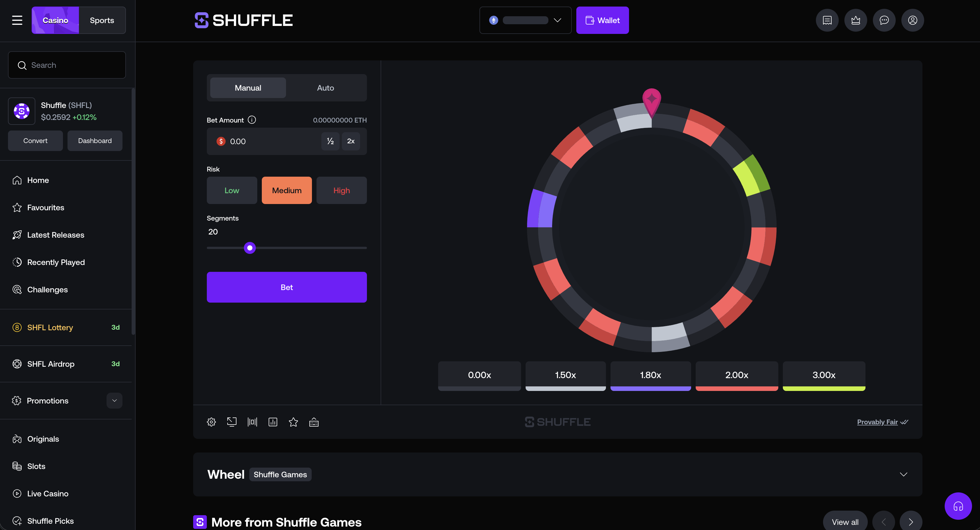Click the Convert button
980x530 pixels.
35,141
